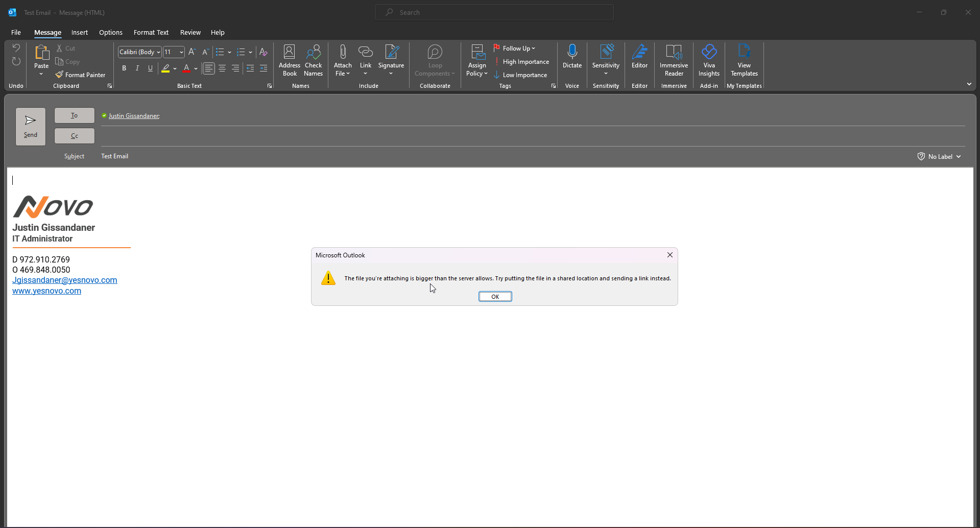Screen dimensions: 980x528
Task: Open the font size dropdown
Action: [x=181, y=52]
